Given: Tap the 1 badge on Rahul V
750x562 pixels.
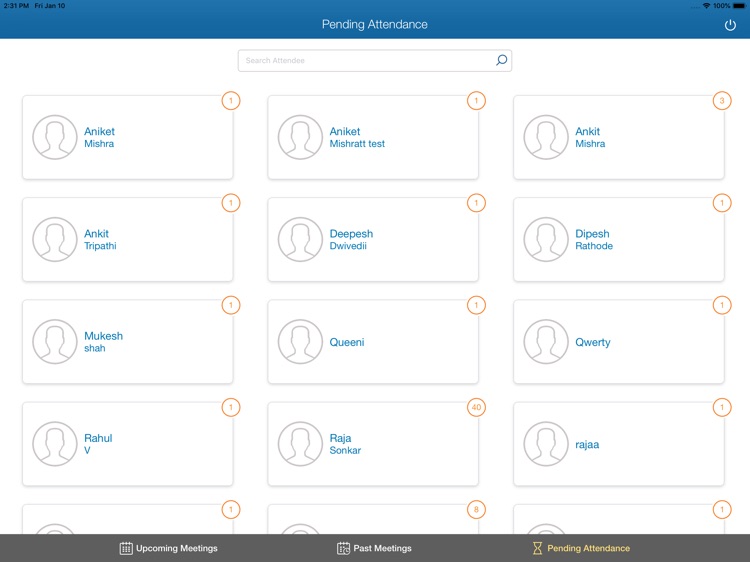Looking at the screenshot, I should (x=231, y=408).
